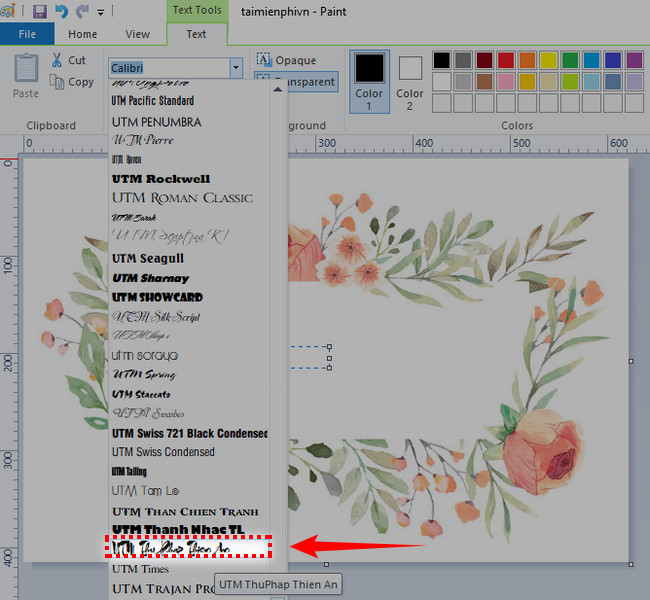Select the Color 1 button
The width and height of the screenshot is (650, 600).
point(369,82)
